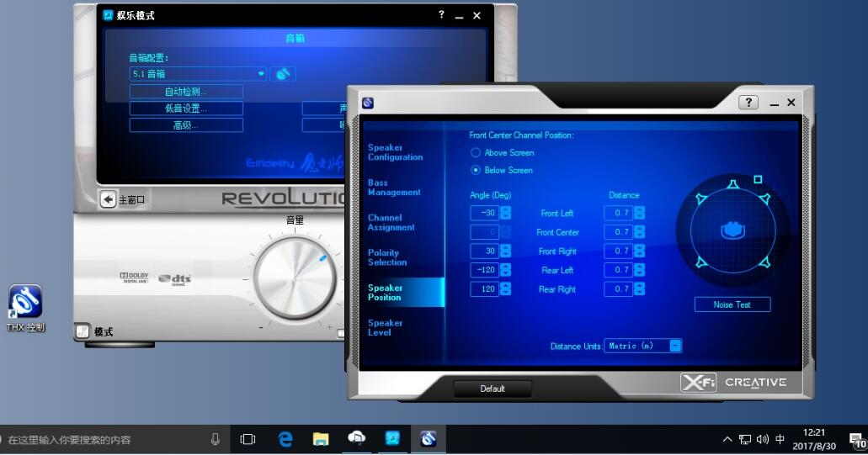Open the Distance Units dropdown
The image size is (868, 455).
point(675,346)
